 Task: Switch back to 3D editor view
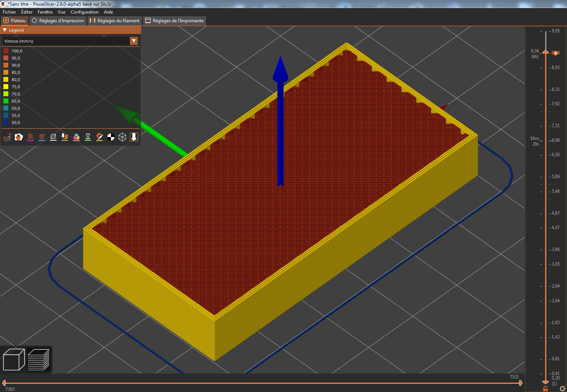[x=13, y=359]
